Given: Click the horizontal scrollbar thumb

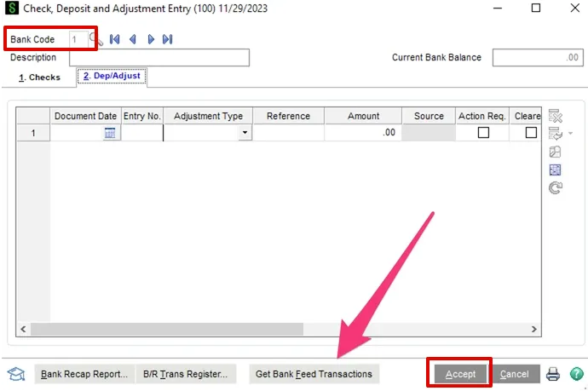Looking at the screenshot, I should point(167,329).
